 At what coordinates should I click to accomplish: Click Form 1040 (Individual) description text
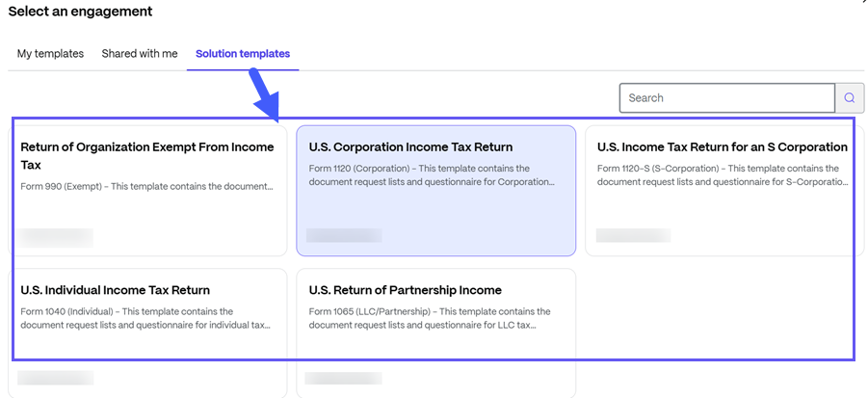145,318
